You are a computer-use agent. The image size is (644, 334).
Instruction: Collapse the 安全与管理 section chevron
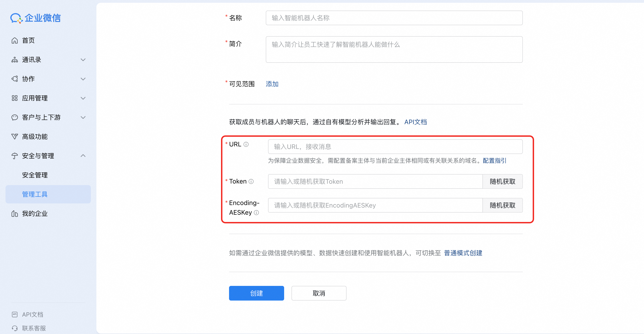[x=83, y=156]
